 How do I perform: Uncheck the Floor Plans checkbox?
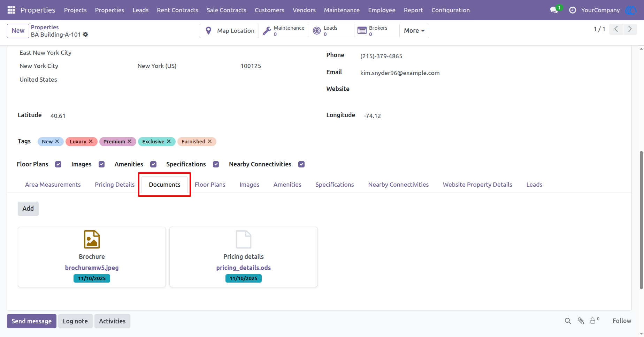coord(58,164)
